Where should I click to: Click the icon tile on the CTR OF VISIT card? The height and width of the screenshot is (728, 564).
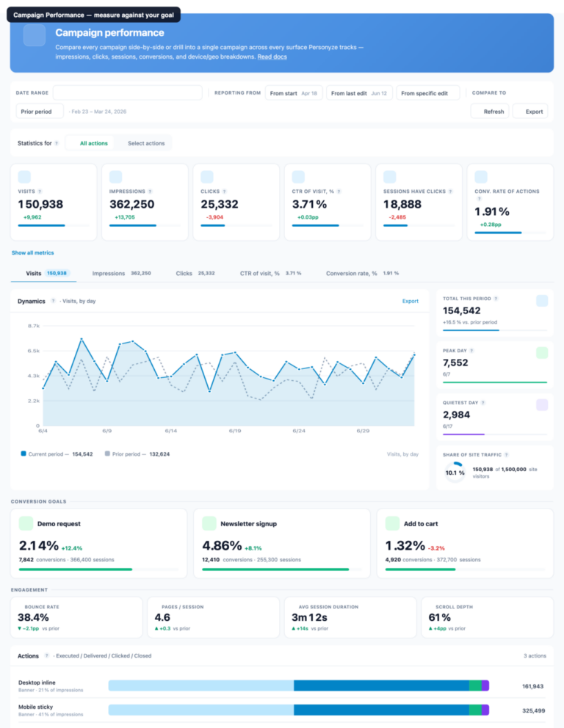(298, 177)
